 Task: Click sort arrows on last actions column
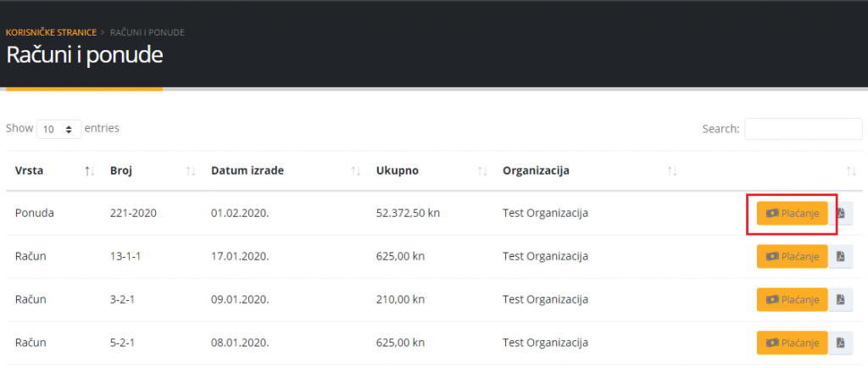[x=852, y=171]
